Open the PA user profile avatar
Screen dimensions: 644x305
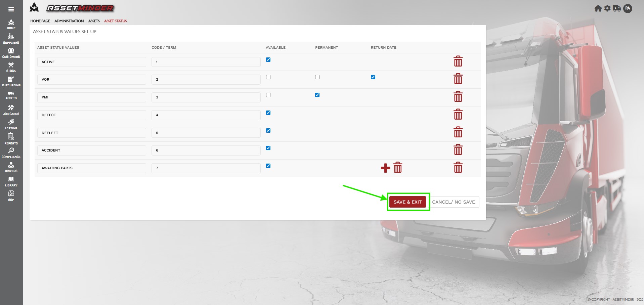(628, 8)
